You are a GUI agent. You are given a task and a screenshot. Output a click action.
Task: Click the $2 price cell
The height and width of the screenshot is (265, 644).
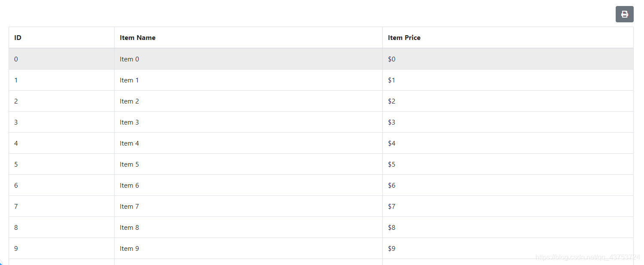click(508, 101)
